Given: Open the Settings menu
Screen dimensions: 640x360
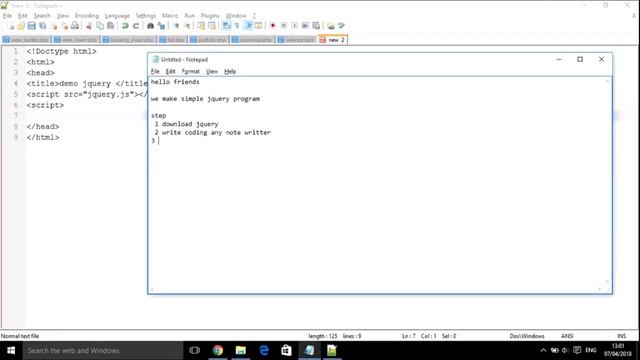Looking at the screenshot, I should click(x=146, y=16).
